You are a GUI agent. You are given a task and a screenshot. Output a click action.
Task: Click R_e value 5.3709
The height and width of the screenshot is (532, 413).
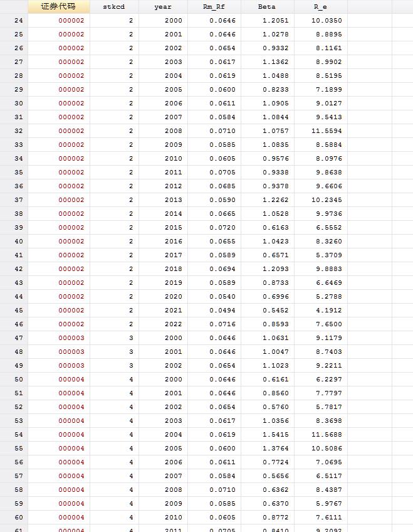[329, 255]
